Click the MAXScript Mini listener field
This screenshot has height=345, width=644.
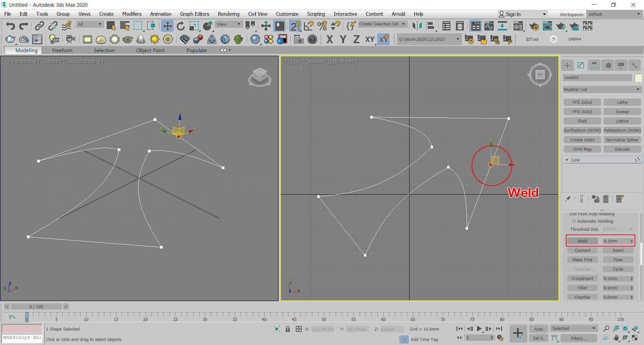point(22,338)
